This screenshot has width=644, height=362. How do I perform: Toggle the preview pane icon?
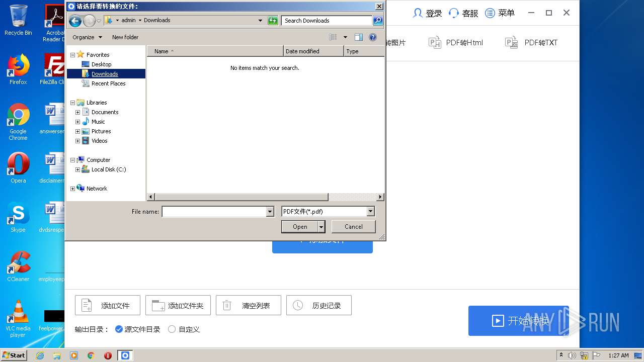(x=359, y=37)
